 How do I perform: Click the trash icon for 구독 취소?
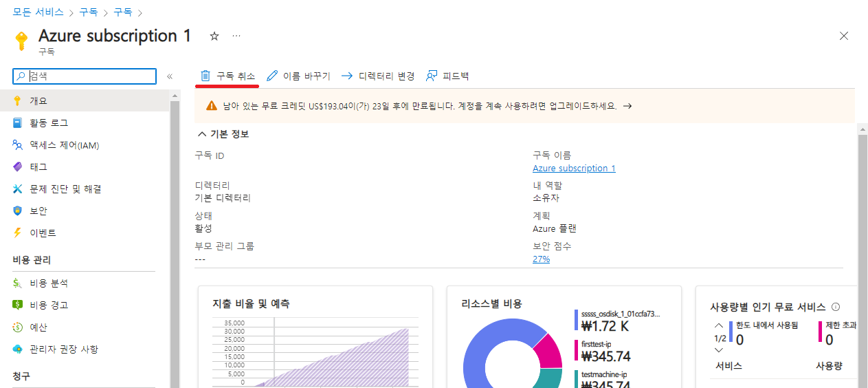(205, 76)
